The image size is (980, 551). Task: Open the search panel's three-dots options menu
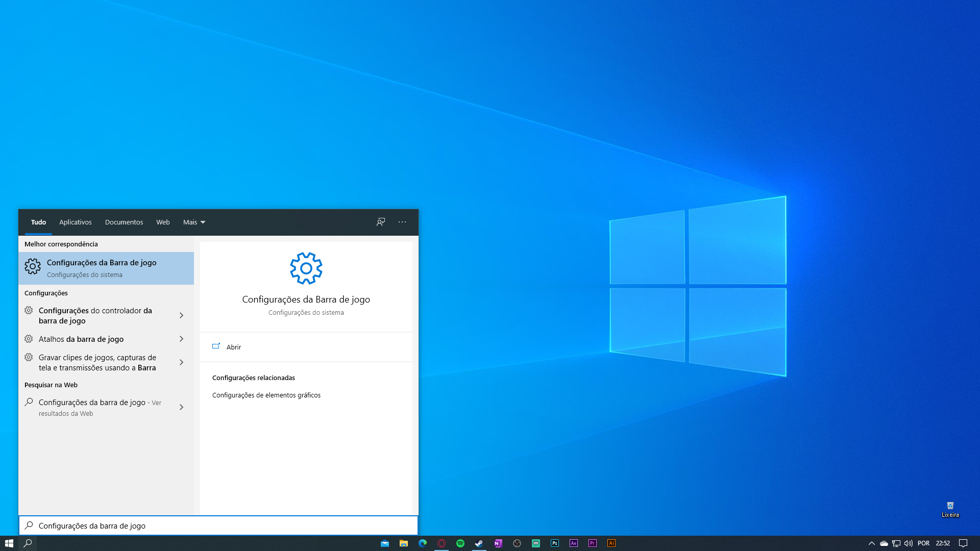click(x=402, y=222)
